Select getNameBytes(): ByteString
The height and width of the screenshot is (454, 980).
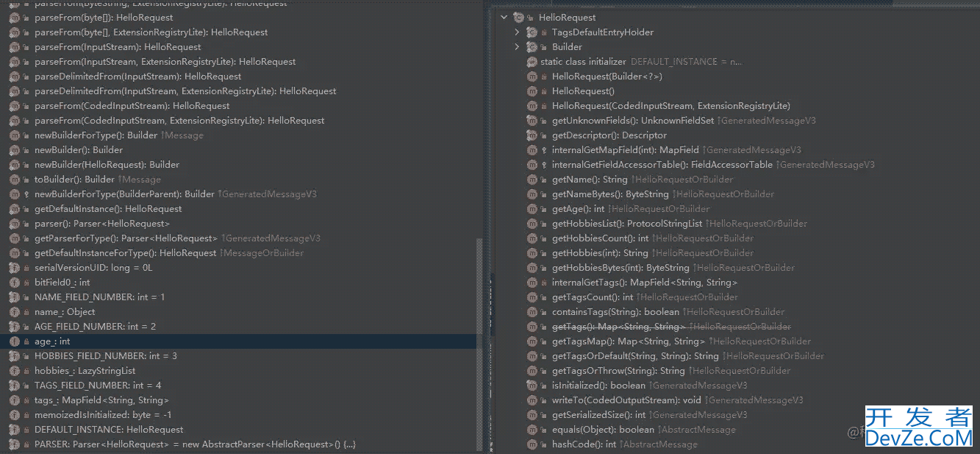(x=611, y=194)
